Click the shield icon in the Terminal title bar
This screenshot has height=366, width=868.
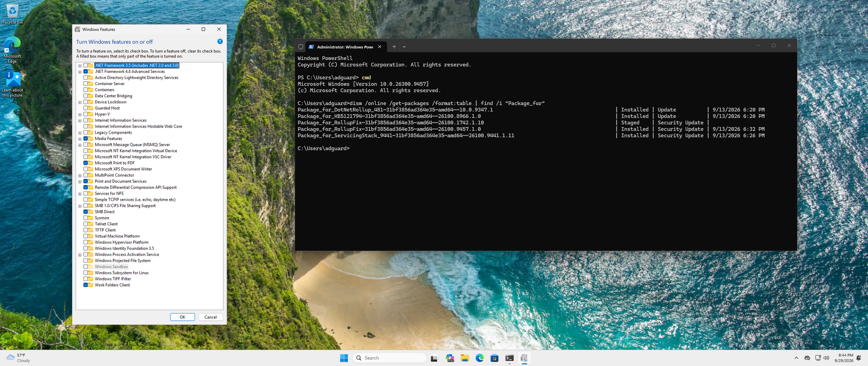click(x=301, y=47)
